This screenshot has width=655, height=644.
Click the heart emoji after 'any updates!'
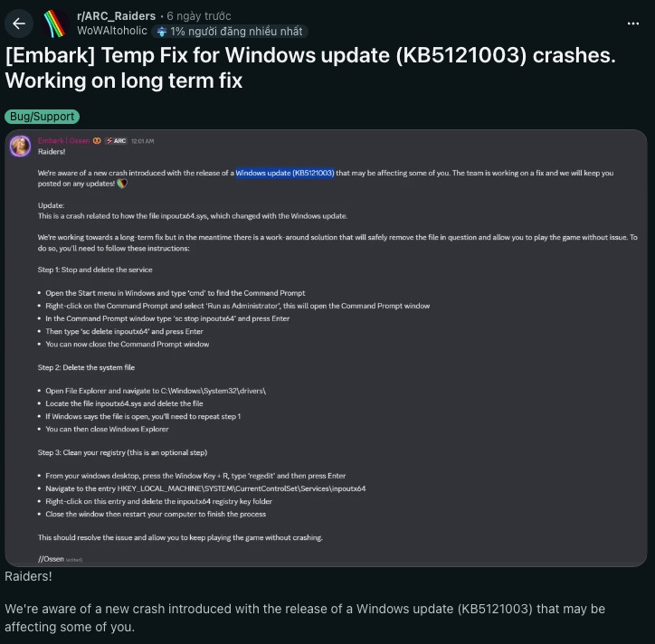122,184
